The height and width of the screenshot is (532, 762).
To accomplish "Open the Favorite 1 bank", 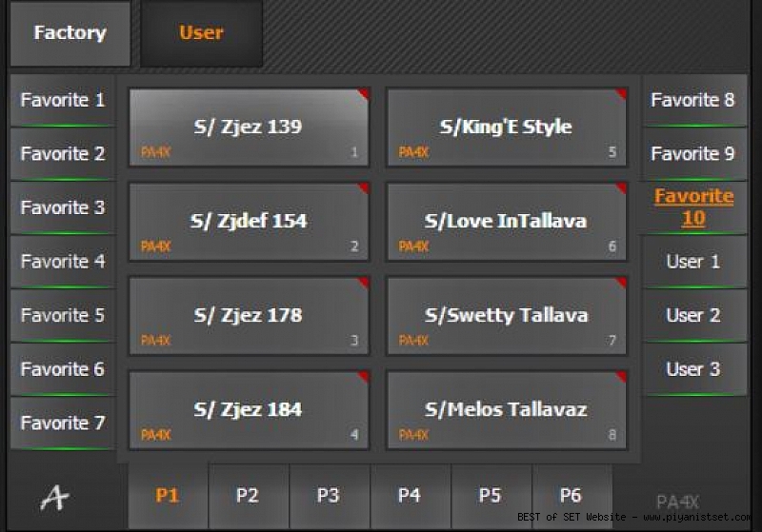I will (63, 100).
